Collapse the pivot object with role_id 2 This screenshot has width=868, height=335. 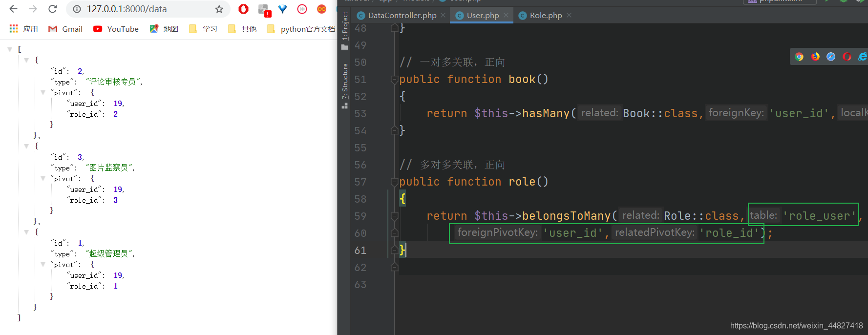point(43,92)
